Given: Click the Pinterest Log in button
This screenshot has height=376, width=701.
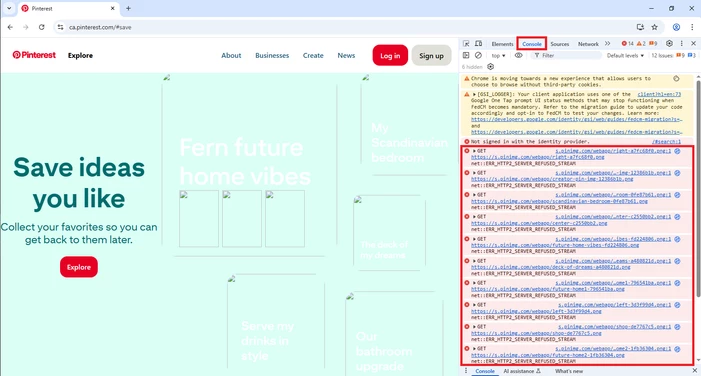Looking at the screenshot, I should coord(390,55).
